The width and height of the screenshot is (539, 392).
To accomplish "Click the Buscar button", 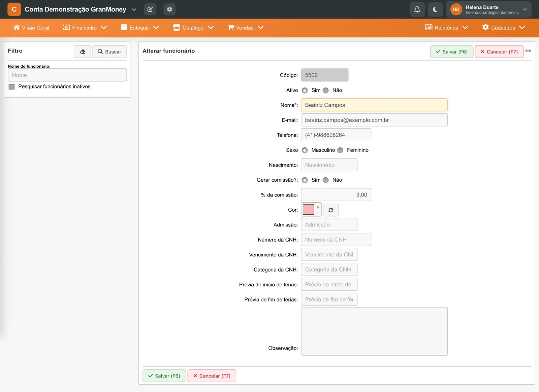I will tap(109, 51).
